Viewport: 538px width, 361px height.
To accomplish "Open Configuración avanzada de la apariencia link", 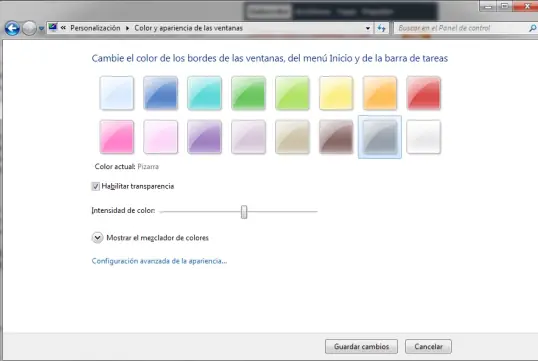I will [x=159, y=261].
